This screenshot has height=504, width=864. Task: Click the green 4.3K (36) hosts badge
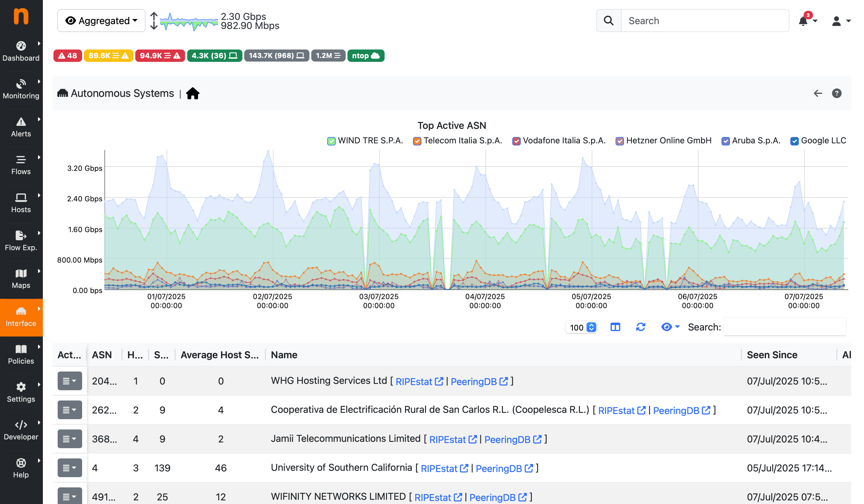[x=215, y=56]
